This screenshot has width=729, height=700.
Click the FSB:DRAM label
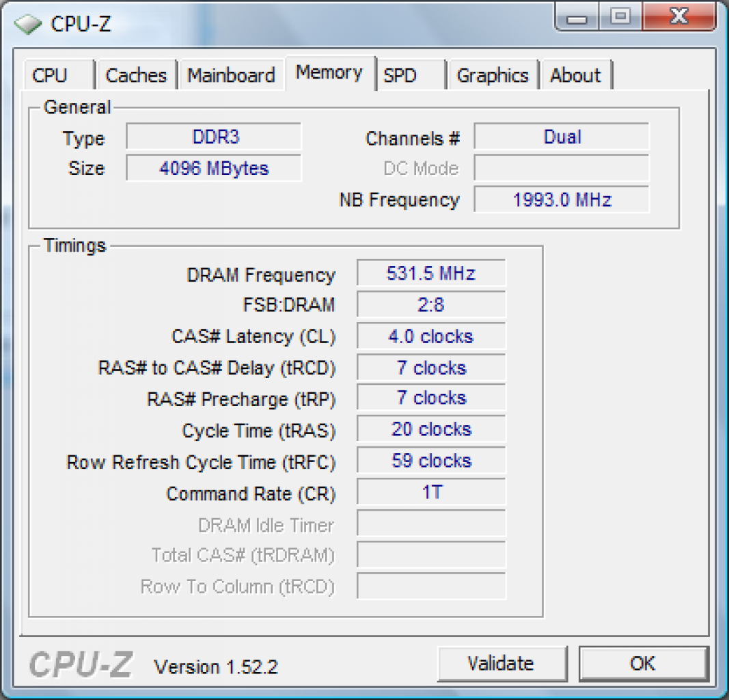[x=289, y=305]
